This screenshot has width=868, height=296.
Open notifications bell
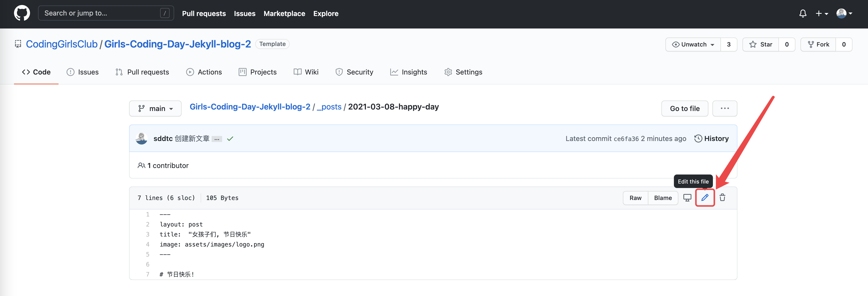pyautogui.click(x=803, y=13)
